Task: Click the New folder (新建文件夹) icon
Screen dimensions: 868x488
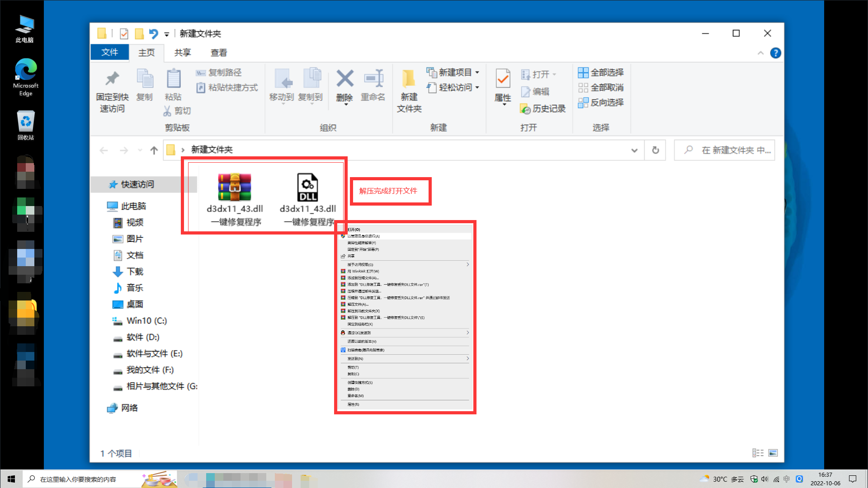Action: click(409, 80)
